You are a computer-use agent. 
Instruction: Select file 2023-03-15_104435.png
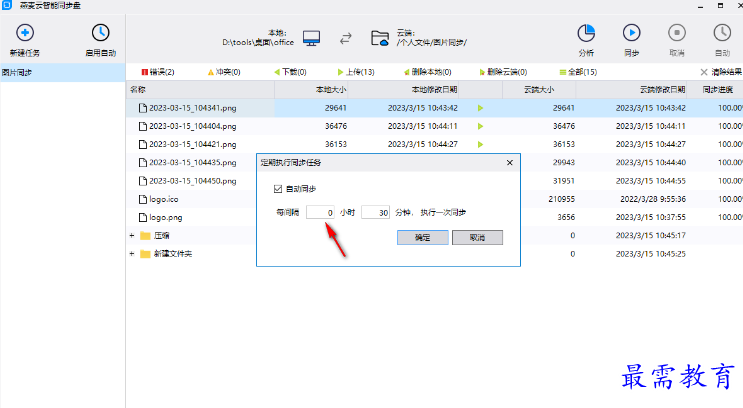(192, 163)
